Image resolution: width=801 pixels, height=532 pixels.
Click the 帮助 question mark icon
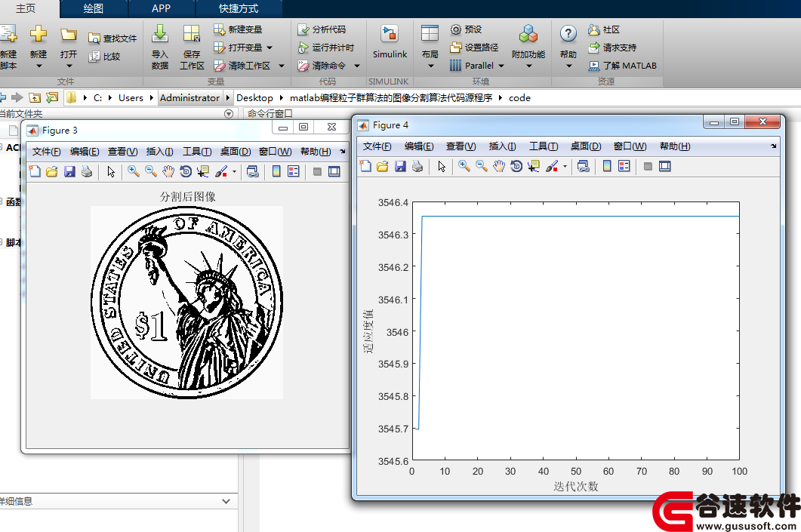568,34
